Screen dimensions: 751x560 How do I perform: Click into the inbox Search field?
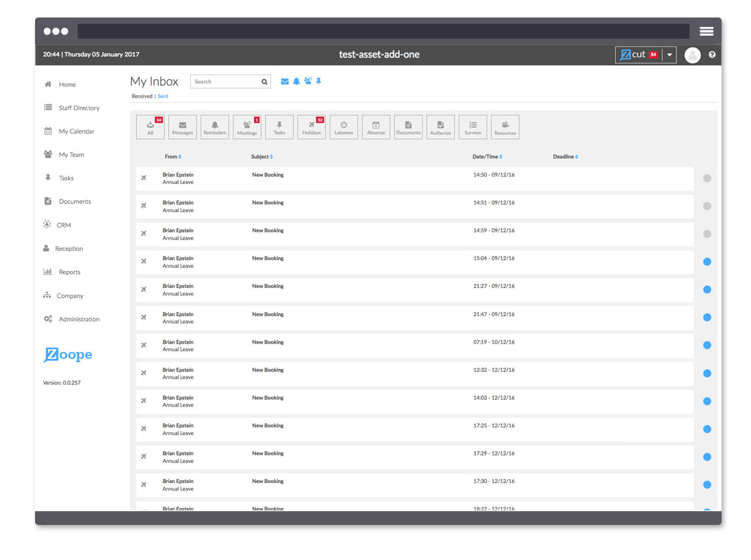(x=225, y=82)
